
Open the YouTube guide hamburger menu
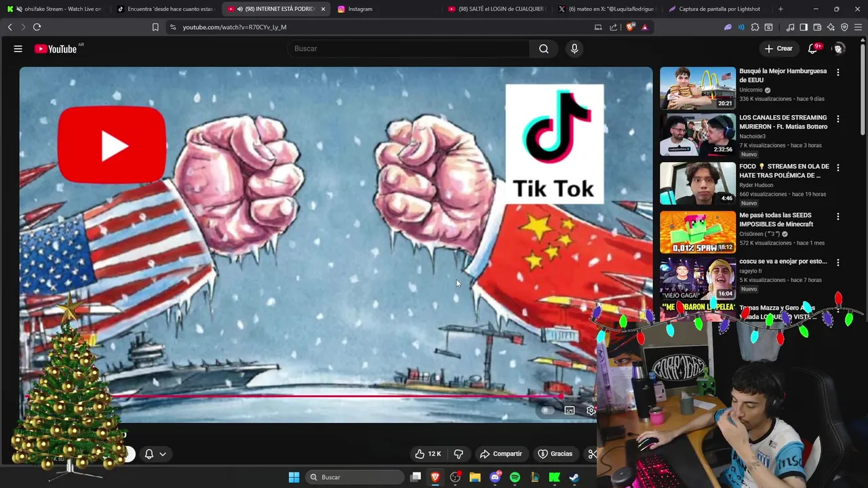coord(18,49)
